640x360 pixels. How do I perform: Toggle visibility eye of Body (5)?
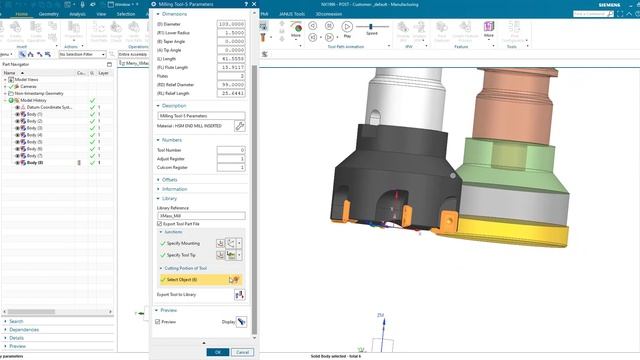click(x=17, y=142)
